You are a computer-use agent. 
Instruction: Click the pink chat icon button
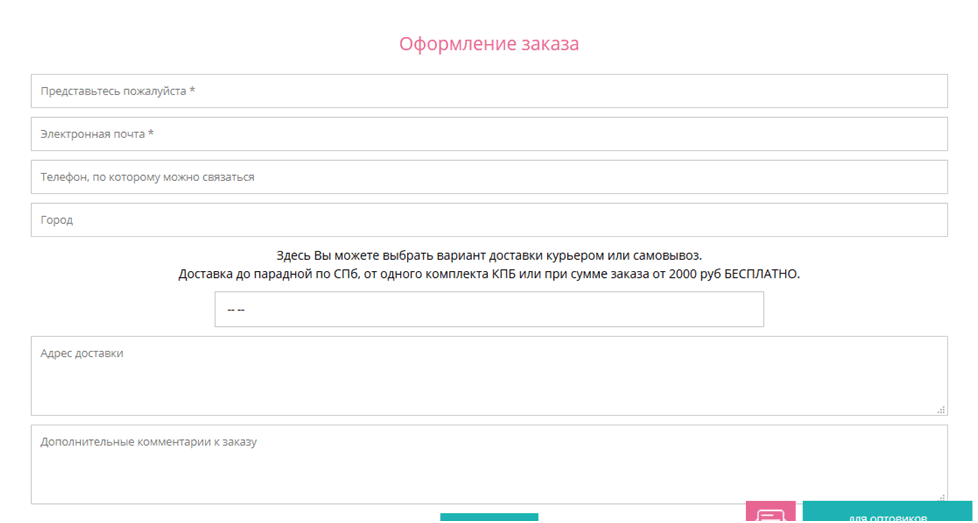[770, 512]
